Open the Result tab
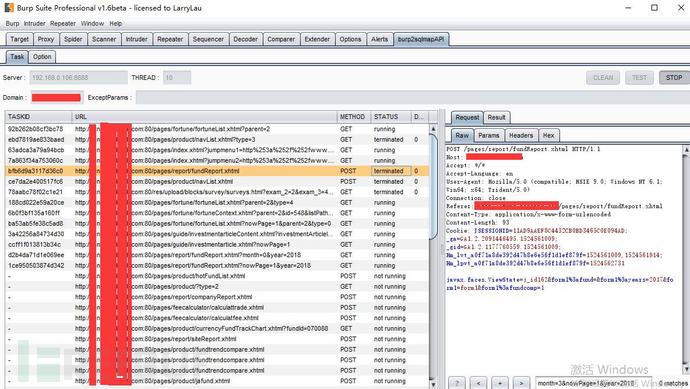 pyautogui.click(x=496, y=117)
